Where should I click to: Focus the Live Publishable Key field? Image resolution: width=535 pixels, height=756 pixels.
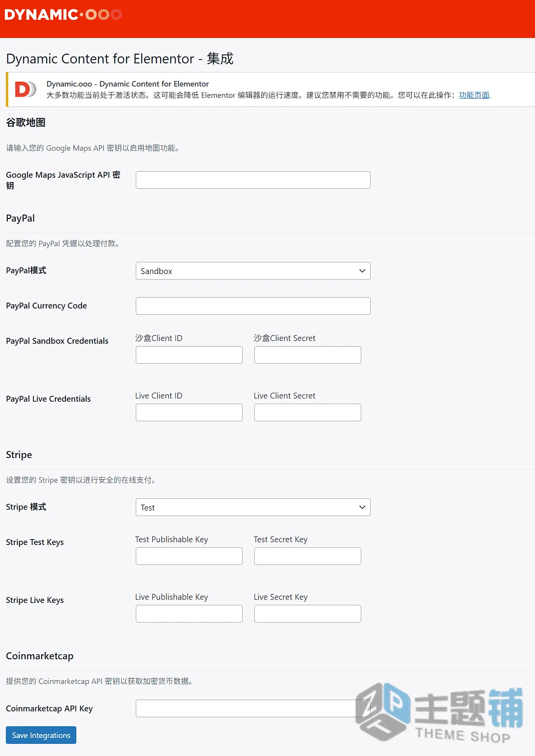(x=189, y=613)
